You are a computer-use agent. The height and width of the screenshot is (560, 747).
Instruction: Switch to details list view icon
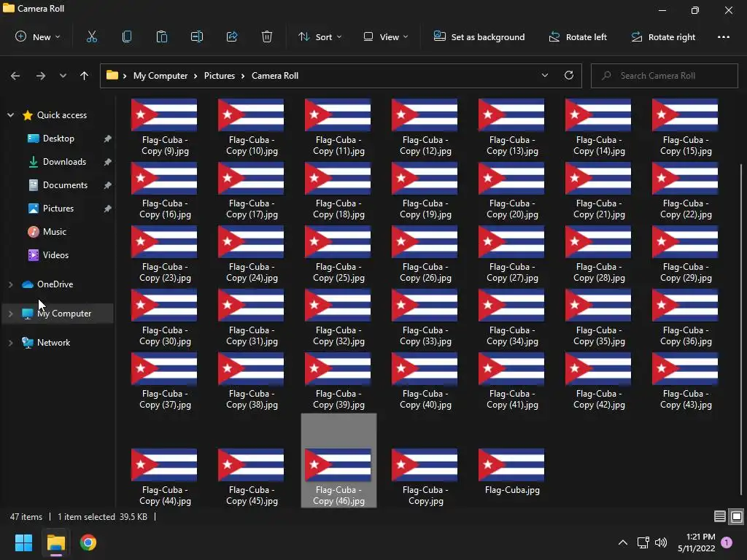pos(719,516)
